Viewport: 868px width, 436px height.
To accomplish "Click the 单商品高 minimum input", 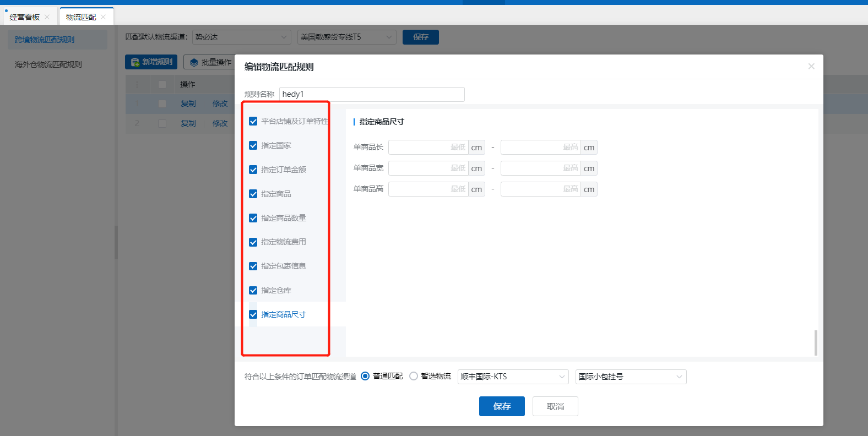I will pos(428,189).
